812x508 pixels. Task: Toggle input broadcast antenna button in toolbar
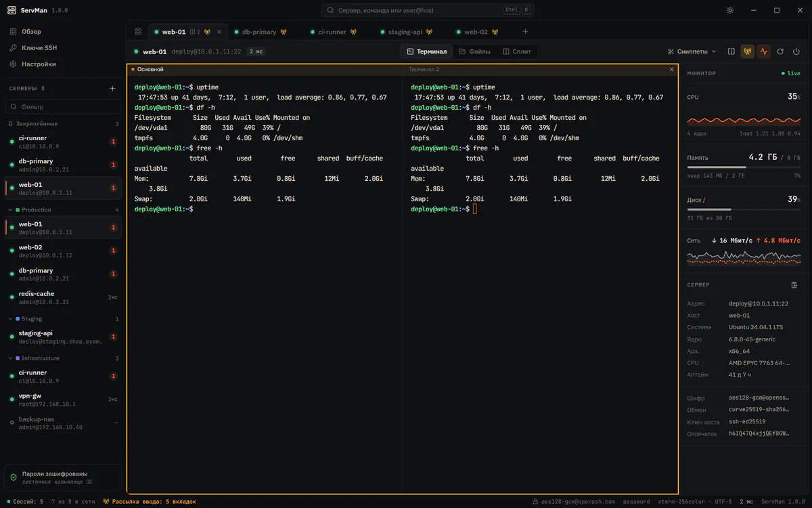click(748, 51)
